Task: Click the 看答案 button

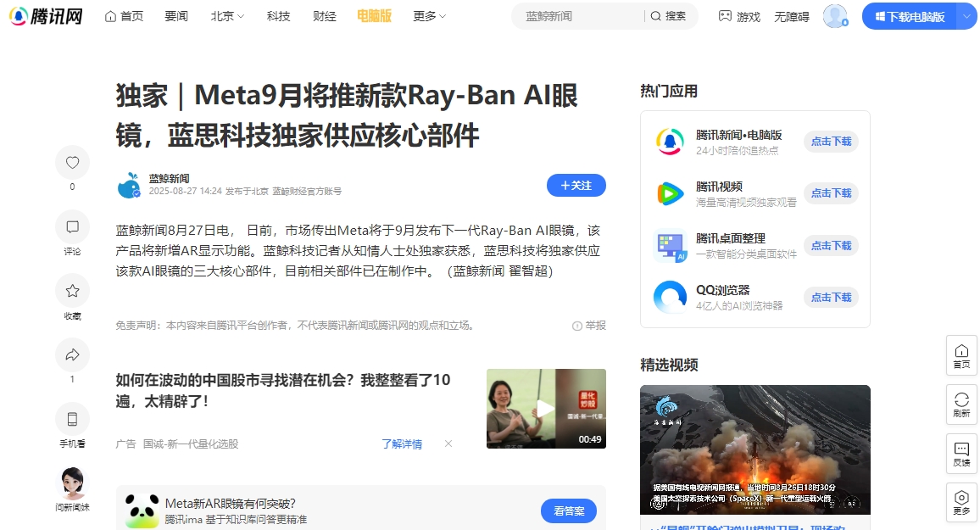Action: coord(569,511)
